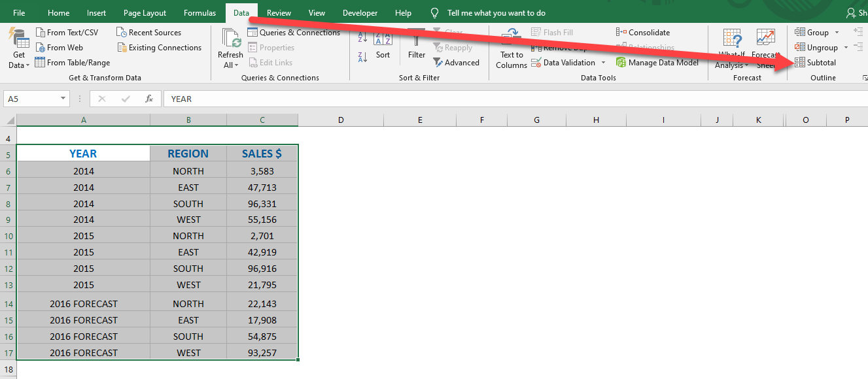Click Flash Fill
Viewport: 868px width, 379px height.
(552, 32)
